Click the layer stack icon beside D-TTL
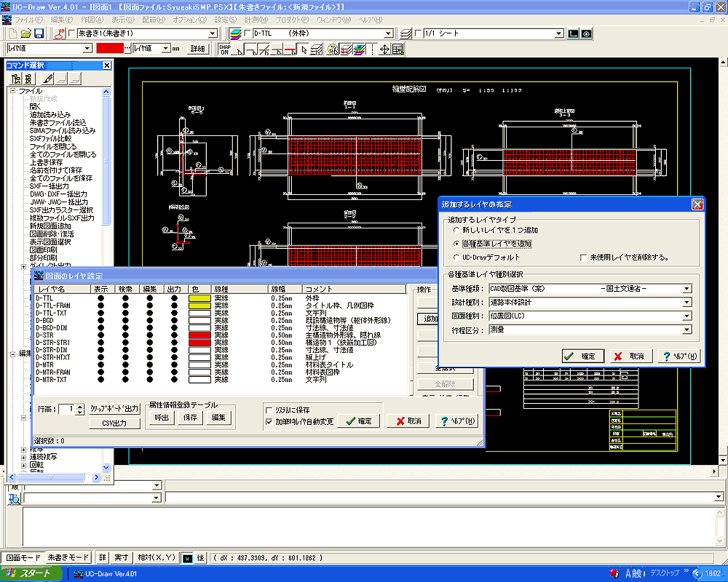Viewport: 728px width, 582px height. point(235,33)
